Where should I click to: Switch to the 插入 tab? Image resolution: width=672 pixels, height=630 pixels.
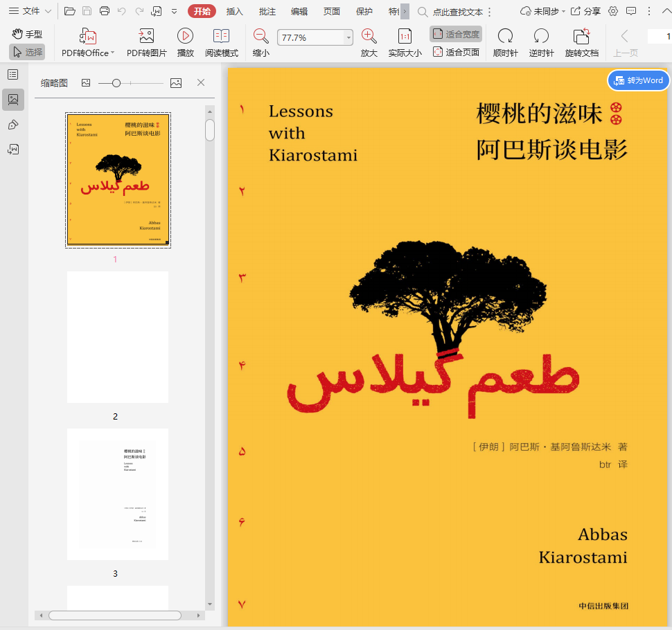pyautogui.click(x=234, y=12)
